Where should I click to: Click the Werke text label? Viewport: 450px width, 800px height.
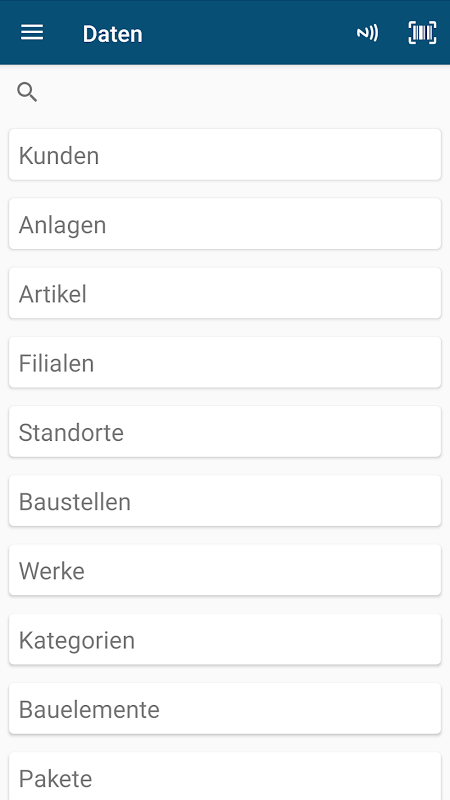tap(52, 571)
